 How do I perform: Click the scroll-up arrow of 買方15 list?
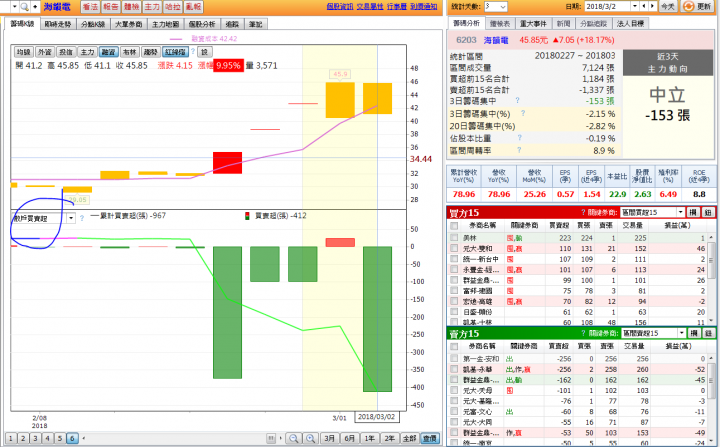(711, 238)
